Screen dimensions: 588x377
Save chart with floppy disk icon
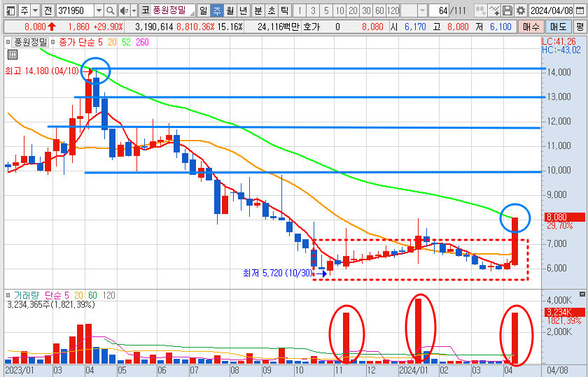tap(507, 10)
